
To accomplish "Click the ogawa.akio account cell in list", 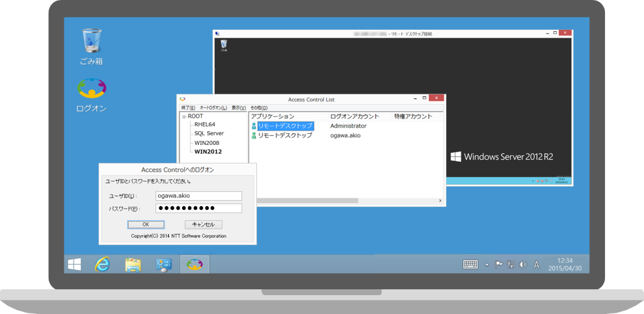I will [345, 135].
